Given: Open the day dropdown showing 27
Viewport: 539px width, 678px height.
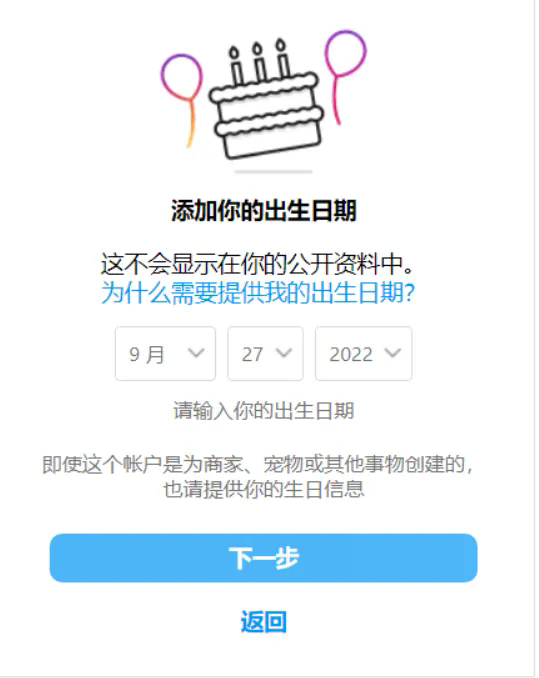Looking at the screenshot, I should click(266, 354).
